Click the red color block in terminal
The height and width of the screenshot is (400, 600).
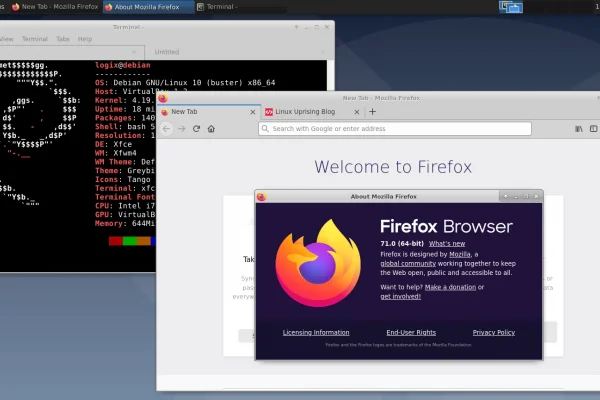pyautogui.click(x=116, y=241)
